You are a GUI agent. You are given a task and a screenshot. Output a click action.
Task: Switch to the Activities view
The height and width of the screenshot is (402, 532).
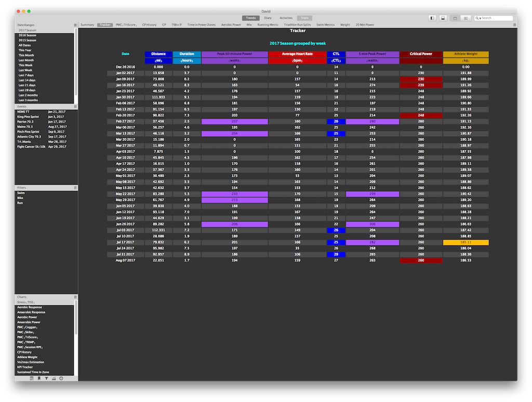[x=286, y=18]
